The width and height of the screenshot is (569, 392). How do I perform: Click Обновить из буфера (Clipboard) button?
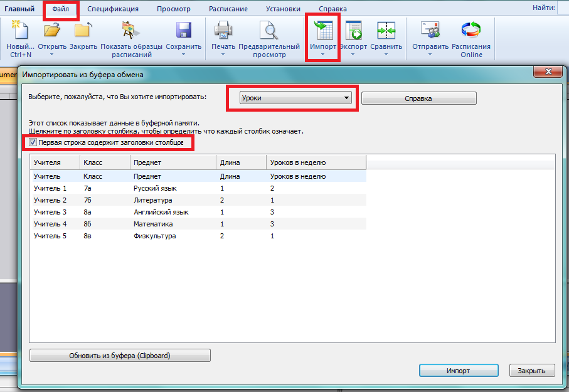pyautogui.click(x=120, y=356)
